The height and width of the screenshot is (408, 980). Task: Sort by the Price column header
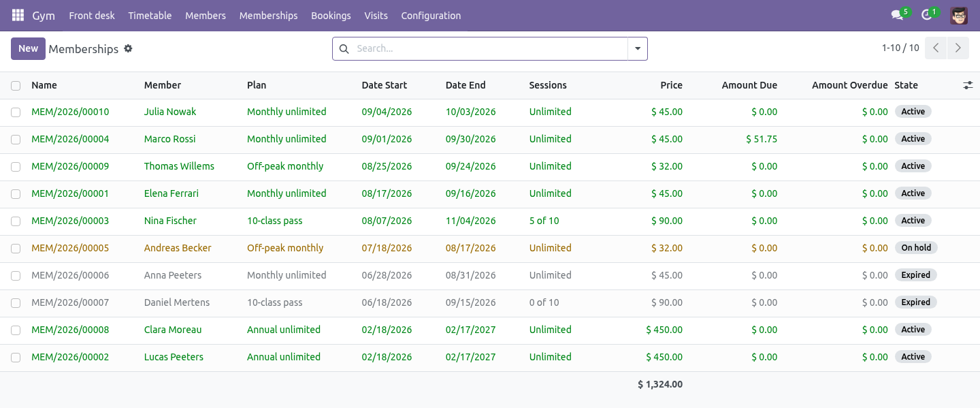[671, 85]
